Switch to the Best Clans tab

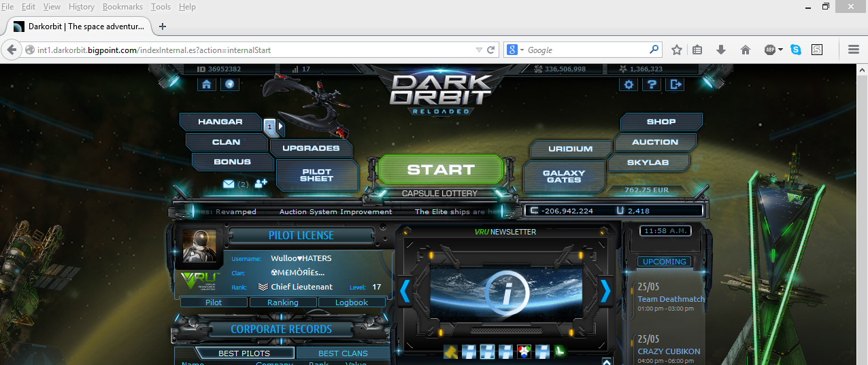(x=343, y=353)
